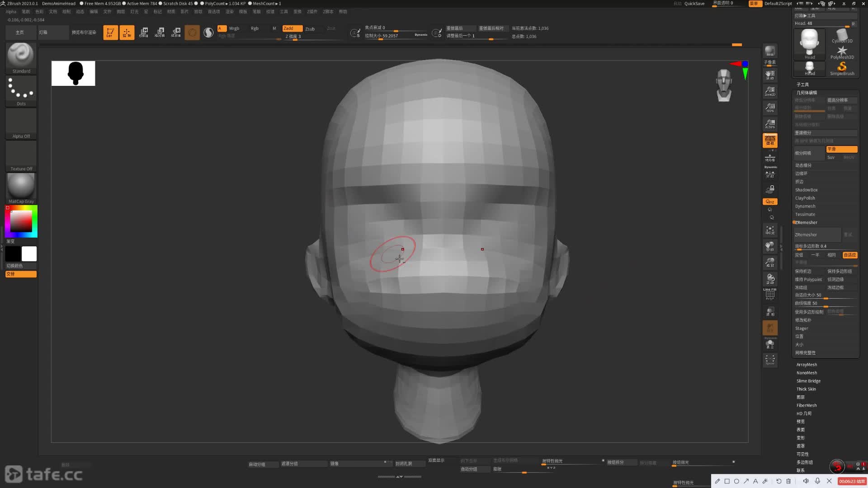
Task: Open the 灯光 light menu
Action: click(x=134, y=12)
